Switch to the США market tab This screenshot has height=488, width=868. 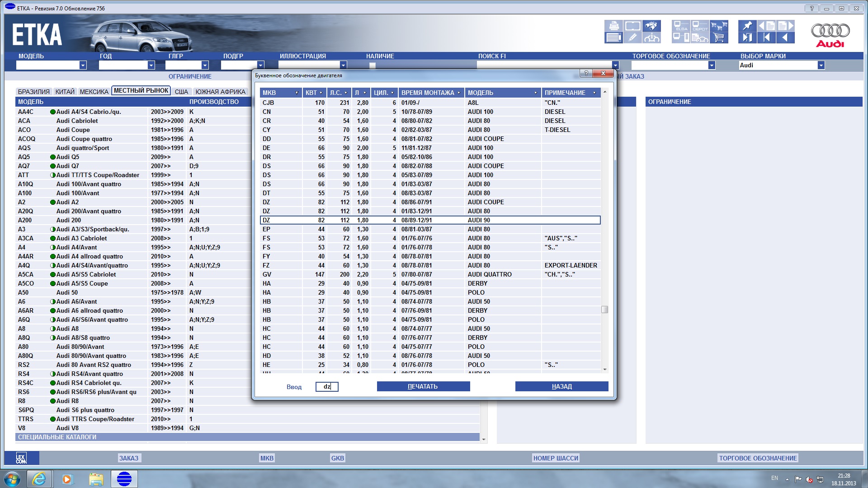[181, 91]
